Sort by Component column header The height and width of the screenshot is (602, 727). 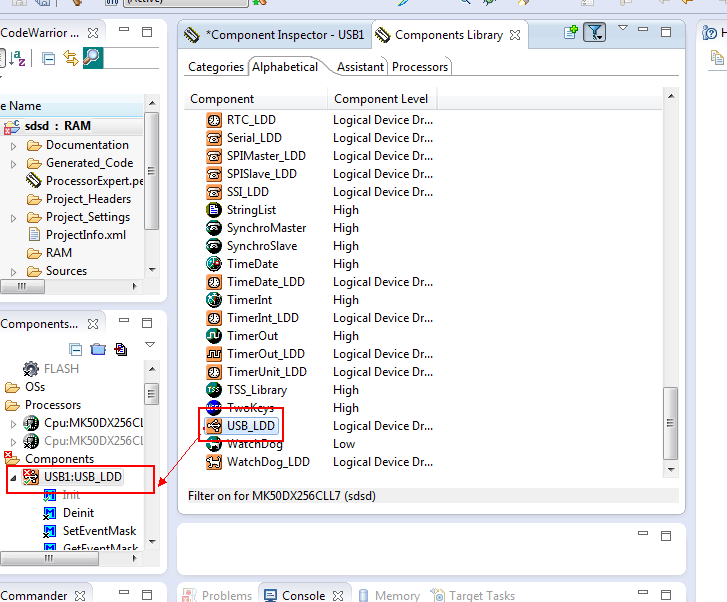(256, 99)
